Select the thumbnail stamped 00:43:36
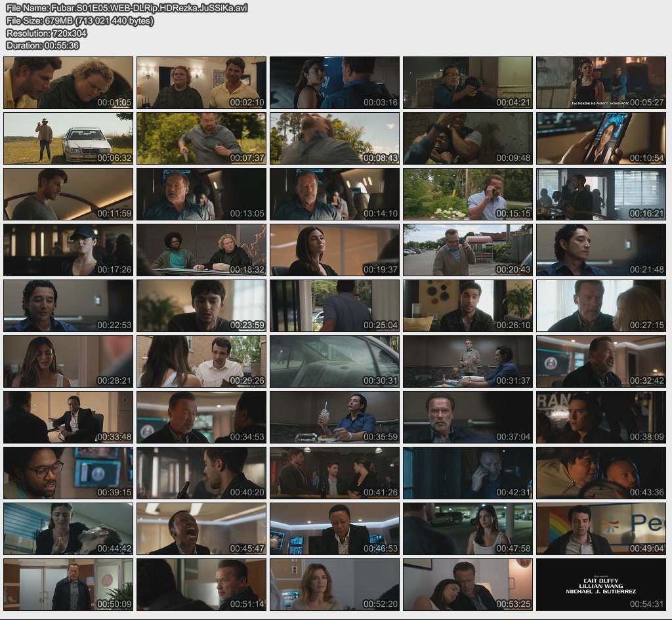Image resolution: width=672 pixels, height=620 pixels. (x=601, y=473)
